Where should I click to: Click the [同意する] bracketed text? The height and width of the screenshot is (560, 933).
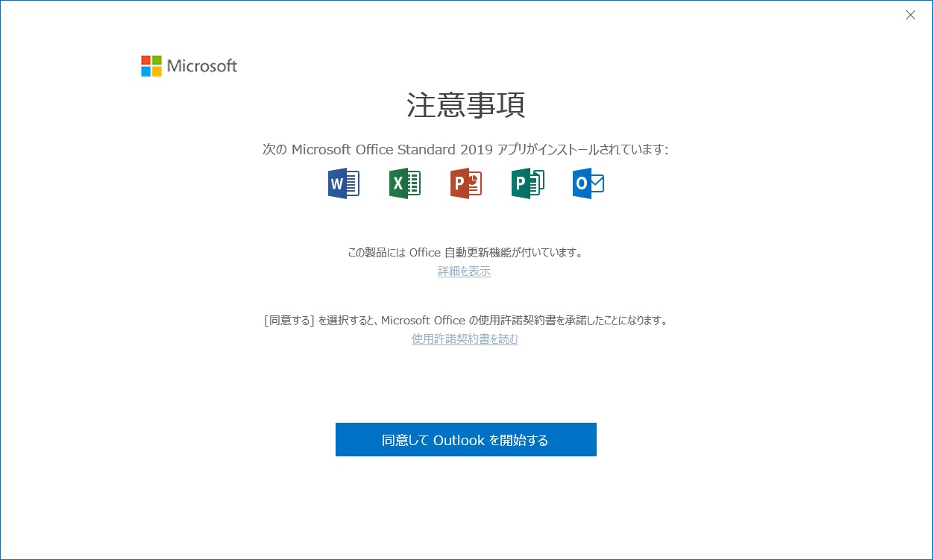(x=289, y=321)
